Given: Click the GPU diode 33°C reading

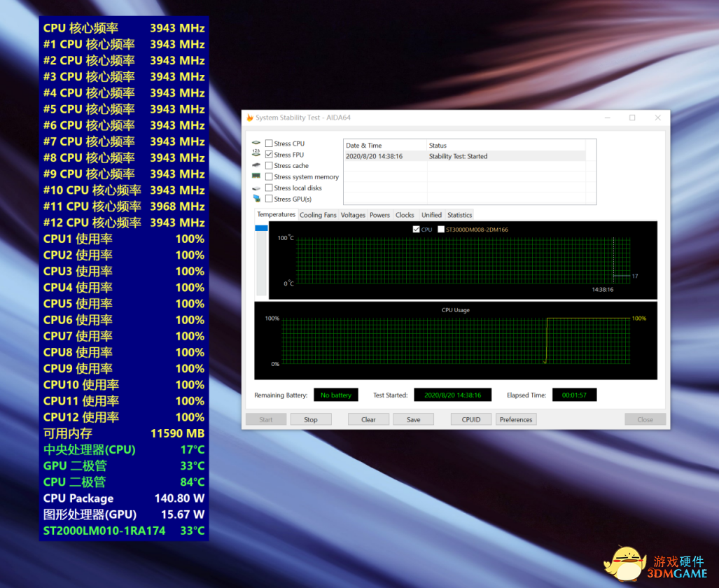Looking at the screenshot, I should point(124,466).
